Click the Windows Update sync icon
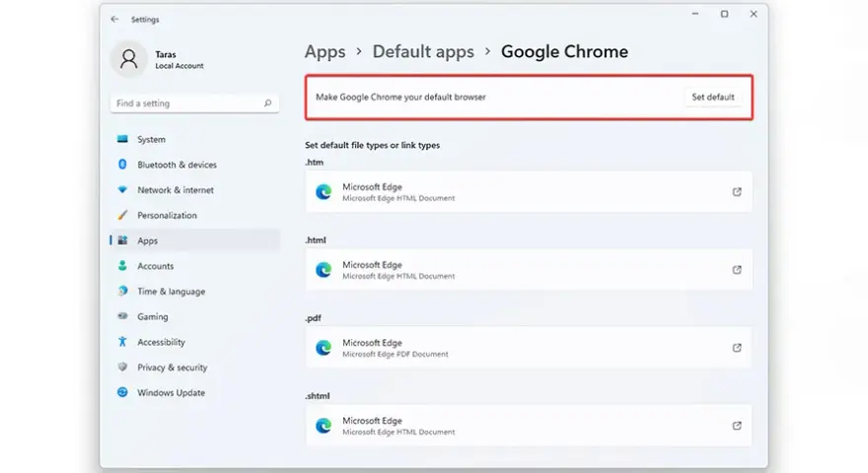 122,392
